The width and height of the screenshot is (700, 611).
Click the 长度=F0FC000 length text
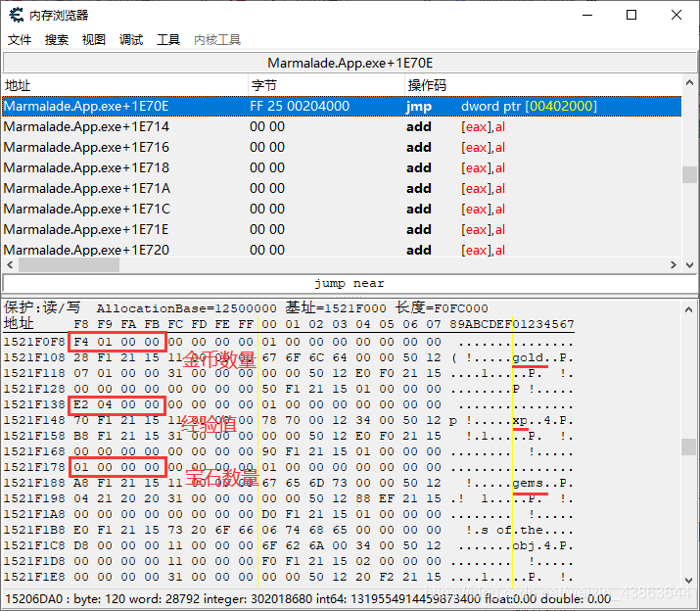(x=442, y=307)
